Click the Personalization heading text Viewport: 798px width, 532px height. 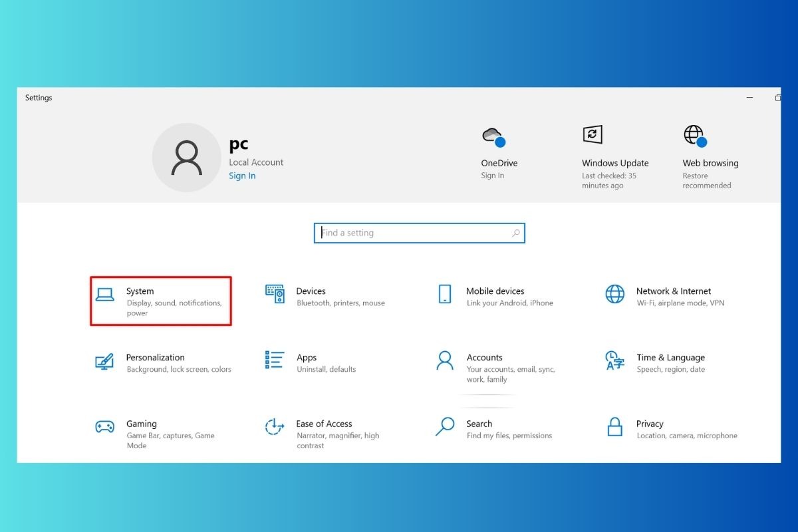coord(156,357)
